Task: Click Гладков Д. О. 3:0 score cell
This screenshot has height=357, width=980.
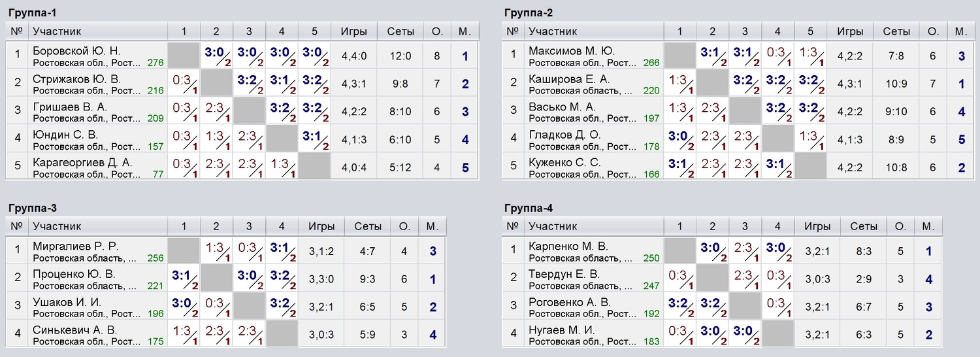Action: [679, 139]
